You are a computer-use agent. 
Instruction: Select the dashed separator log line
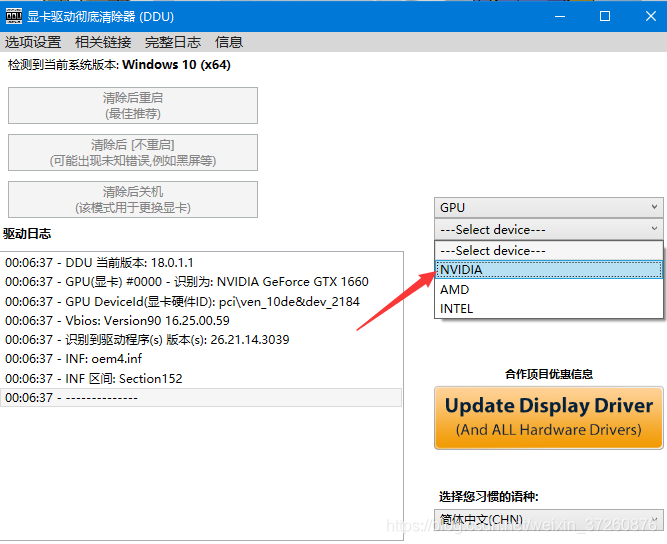[x=201, y=397]
